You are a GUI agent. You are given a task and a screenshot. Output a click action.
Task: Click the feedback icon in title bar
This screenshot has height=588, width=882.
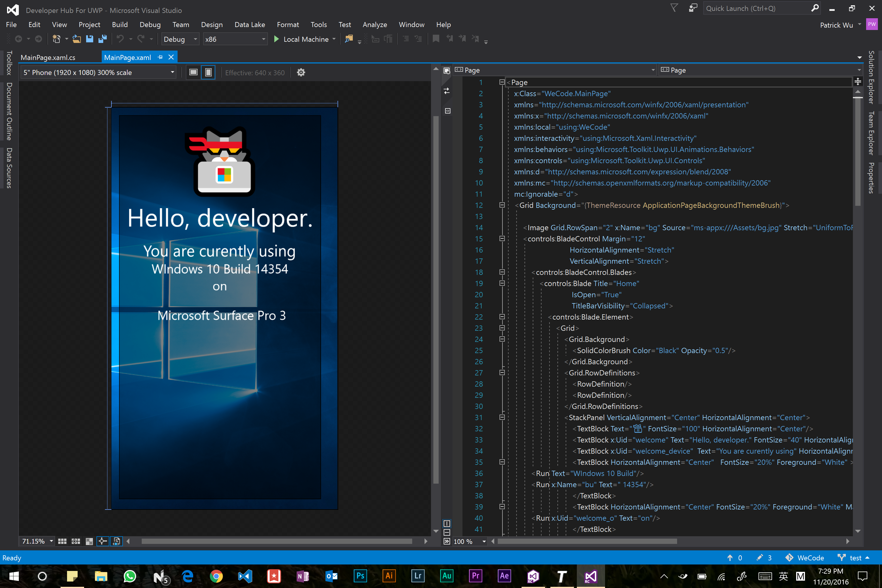pos(693,8)
